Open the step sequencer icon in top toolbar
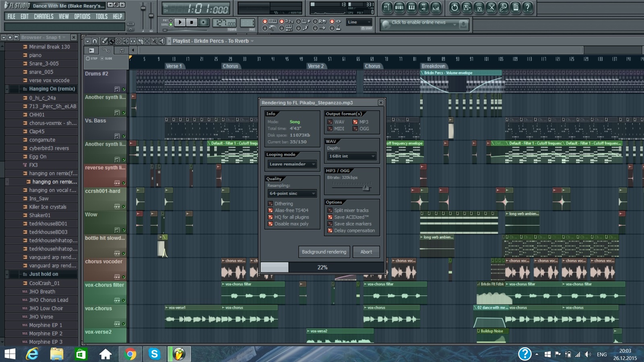The image size is (644, 362). [x=399, y=8]
